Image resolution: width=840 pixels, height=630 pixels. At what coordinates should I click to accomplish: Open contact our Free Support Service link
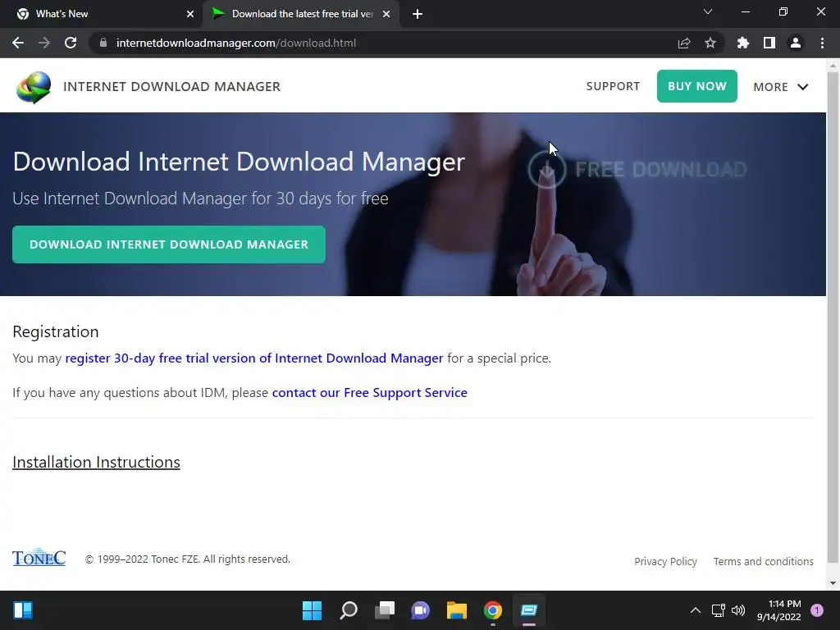click(370, 393)
